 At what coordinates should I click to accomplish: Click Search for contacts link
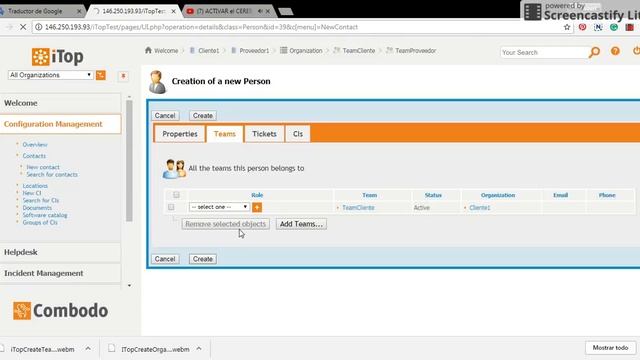click(52, 174)
